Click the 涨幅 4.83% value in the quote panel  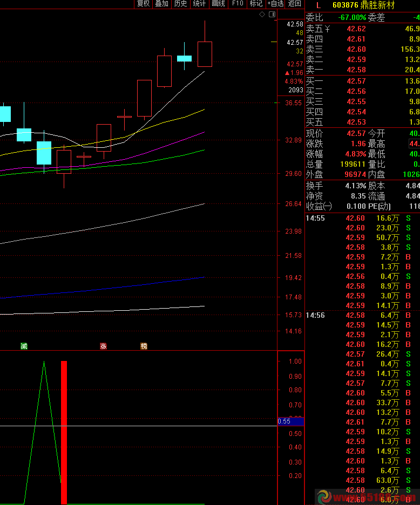(356, 154)
